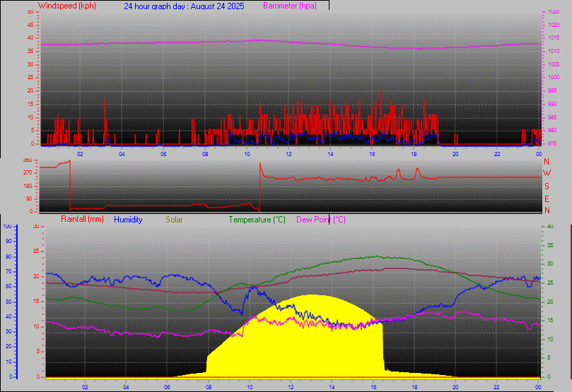Screen dimensions: 572x392
Task: Click the "45" value on red windspeed axis
Action: coord(30,25)
